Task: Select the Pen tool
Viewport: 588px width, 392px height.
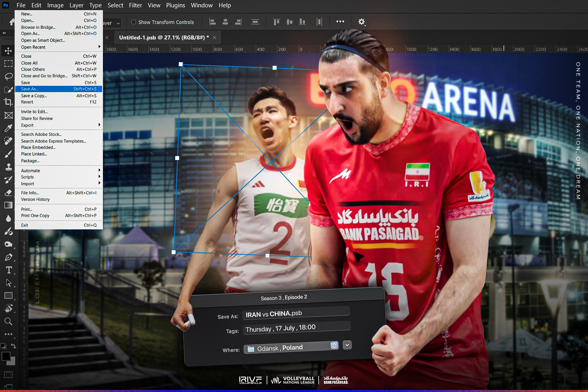Action: pos(8,257)
